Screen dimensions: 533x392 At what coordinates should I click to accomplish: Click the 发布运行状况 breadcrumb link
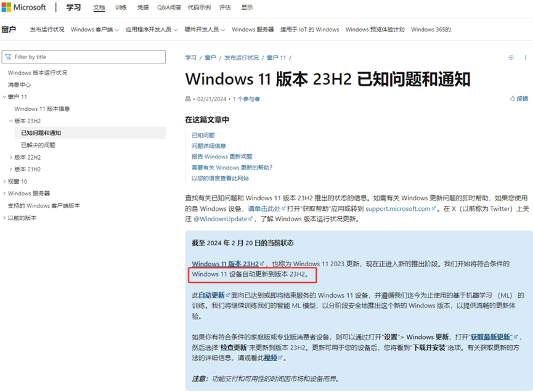point(242,58)
